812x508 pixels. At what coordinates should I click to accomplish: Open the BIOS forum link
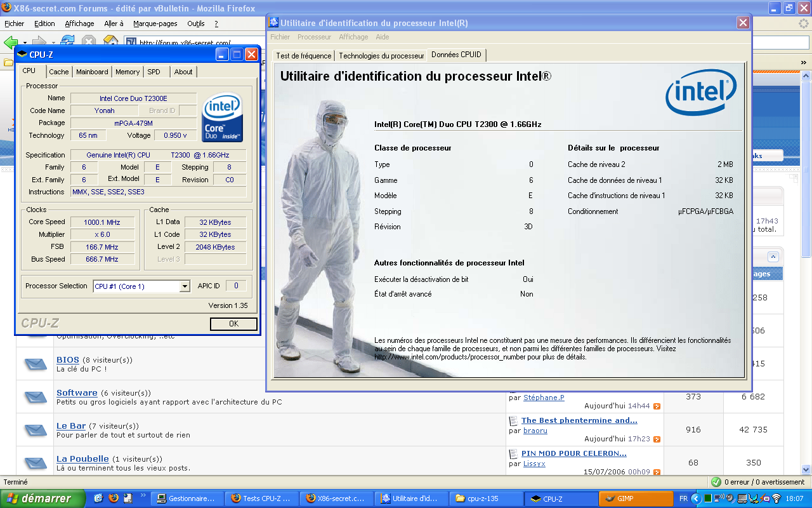click(x=68, y=359)
